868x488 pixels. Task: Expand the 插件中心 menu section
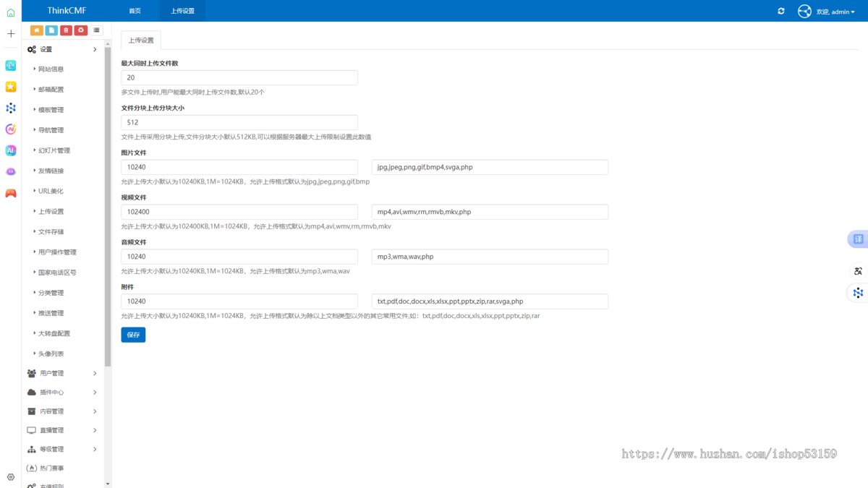tap(62, 393)
